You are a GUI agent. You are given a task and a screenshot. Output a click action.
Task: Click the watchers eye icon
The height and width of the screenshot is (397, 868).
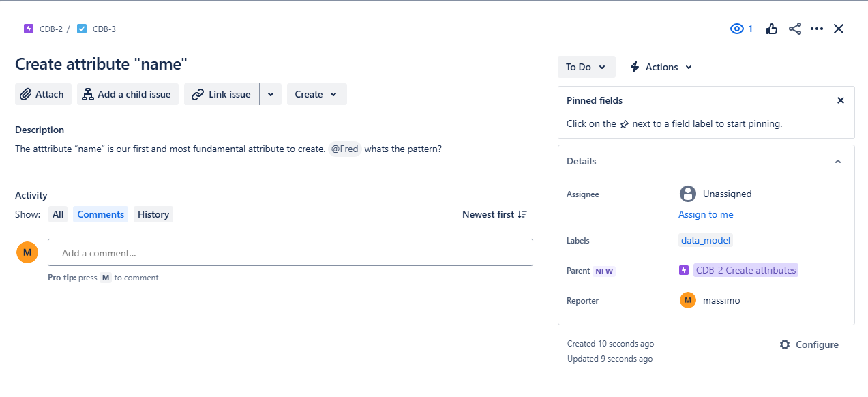tap(737, 29)
